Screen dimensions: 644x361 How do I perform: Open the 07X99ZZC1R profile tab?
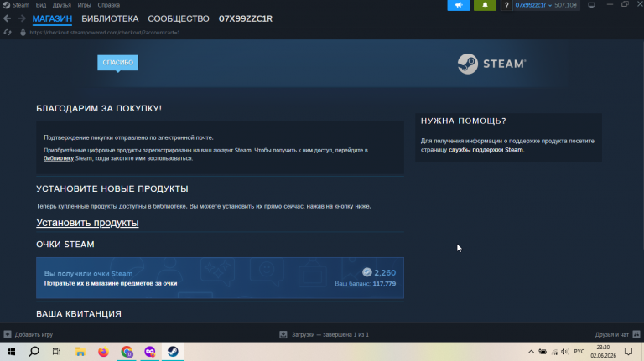pyautogui.click(x=246, y=19)
